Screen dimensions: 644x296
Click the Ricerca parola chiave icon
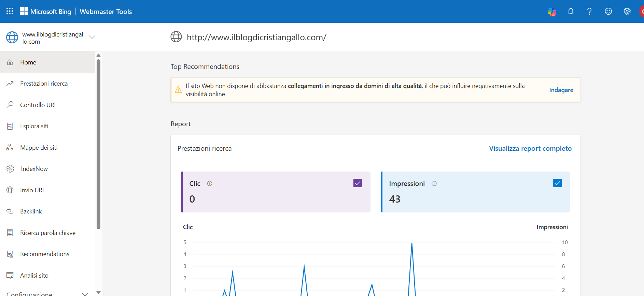pyautogui.click(x=10, y=233)
